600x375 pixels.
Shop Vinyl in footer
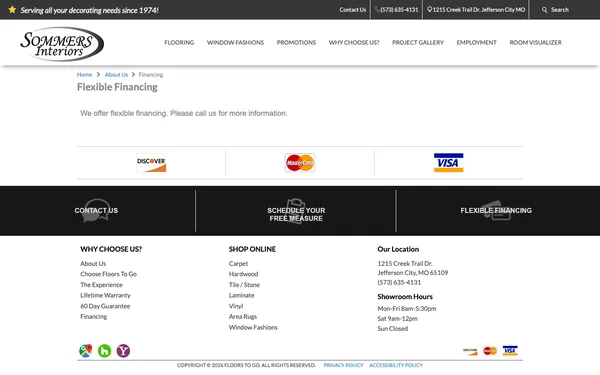236,306
